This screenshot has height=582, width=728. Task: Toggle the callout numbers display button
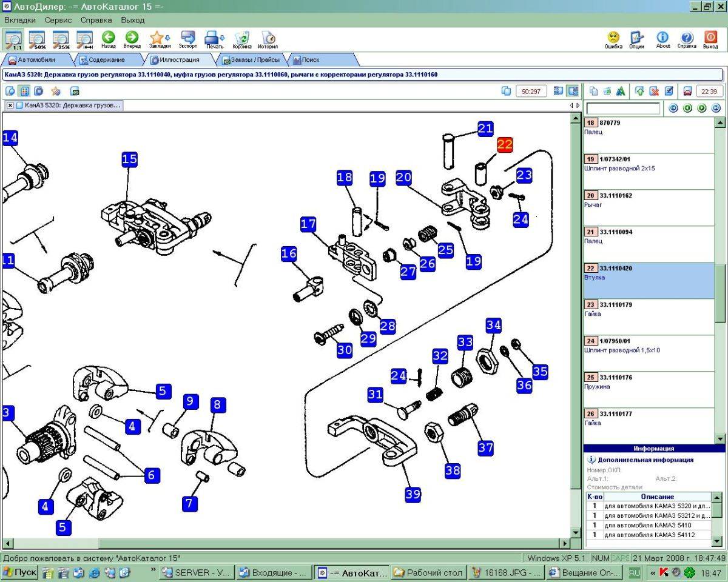point(24,92)
